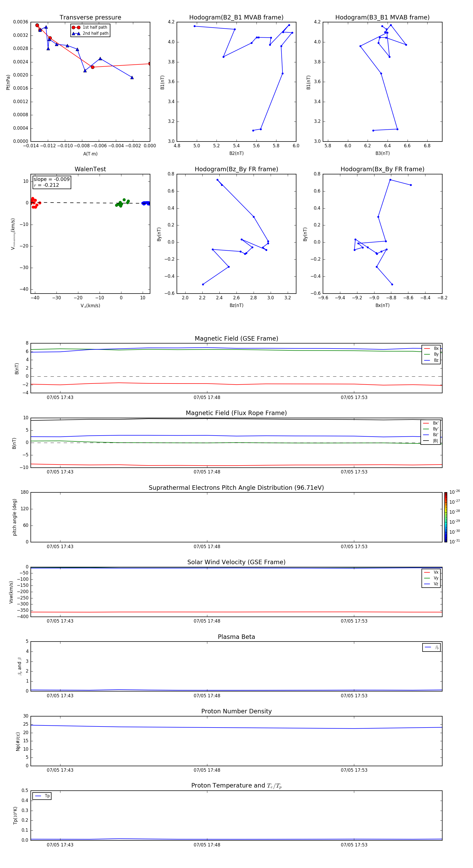Click the 'Tp' legend in temperature plot
The image size is (473, 868).
click(x=42, y=796)
